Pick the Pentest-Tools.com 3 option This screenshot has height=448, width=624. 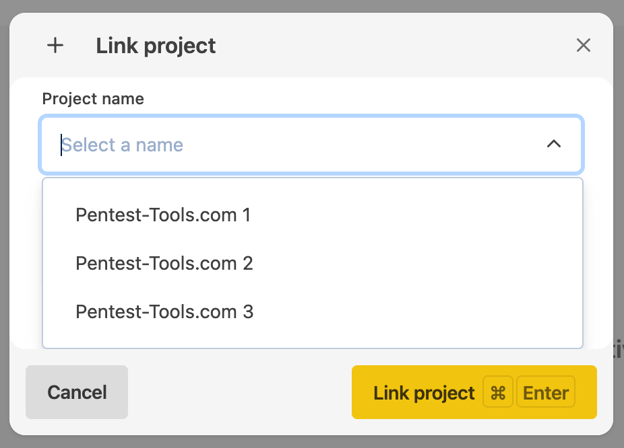[x=312, y=312]
